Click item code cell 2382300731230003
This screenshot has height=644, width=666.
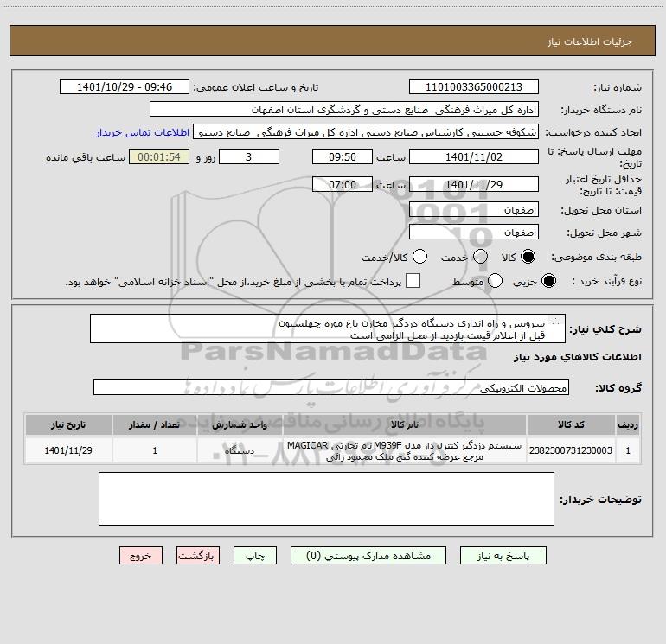point(571,450)
